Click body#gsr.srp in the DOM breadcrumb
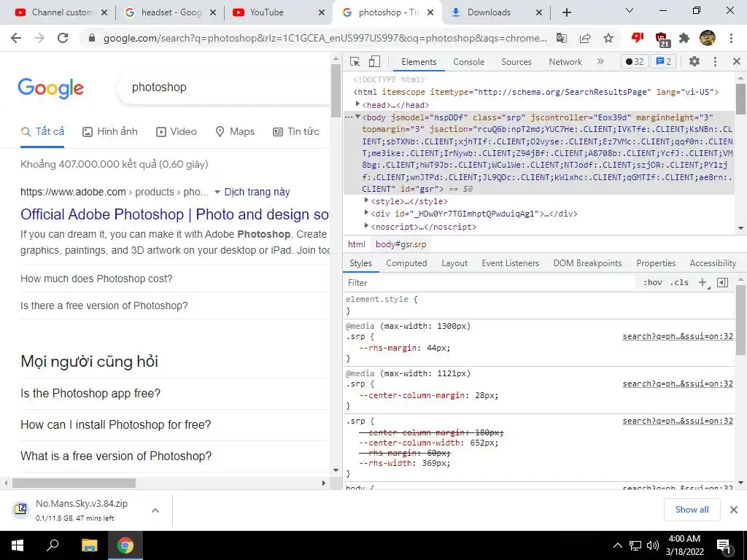This screenshot has height=560, width=747. point(400,244)
